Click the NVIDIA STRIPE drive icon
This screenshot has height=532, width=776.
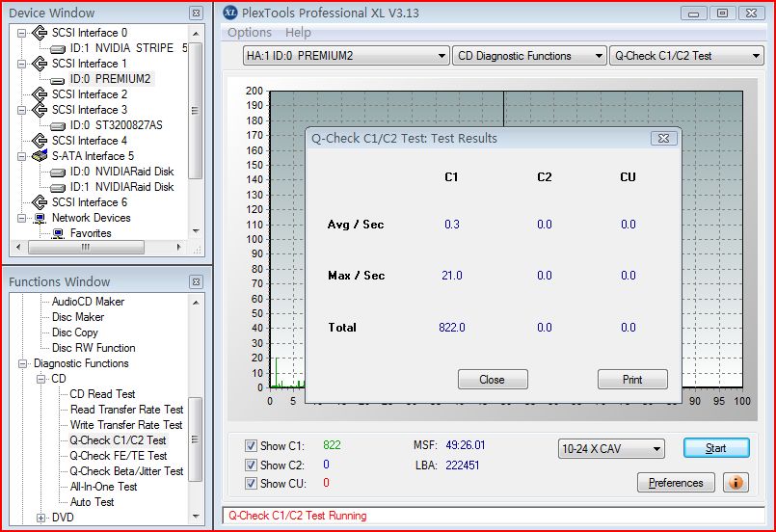pyautogui.click(x=58, y=48)
